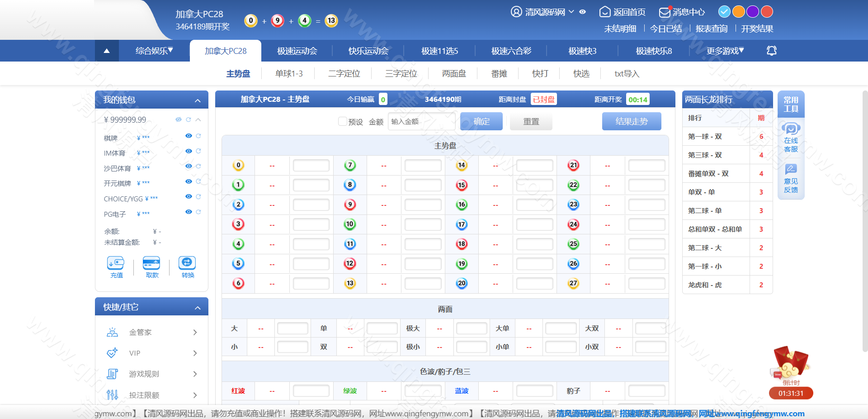Select the orange theme color swatch
Image resolution: width=868 pixels, height=419 pixels.
pyautogui.click(x=738, y=11)
